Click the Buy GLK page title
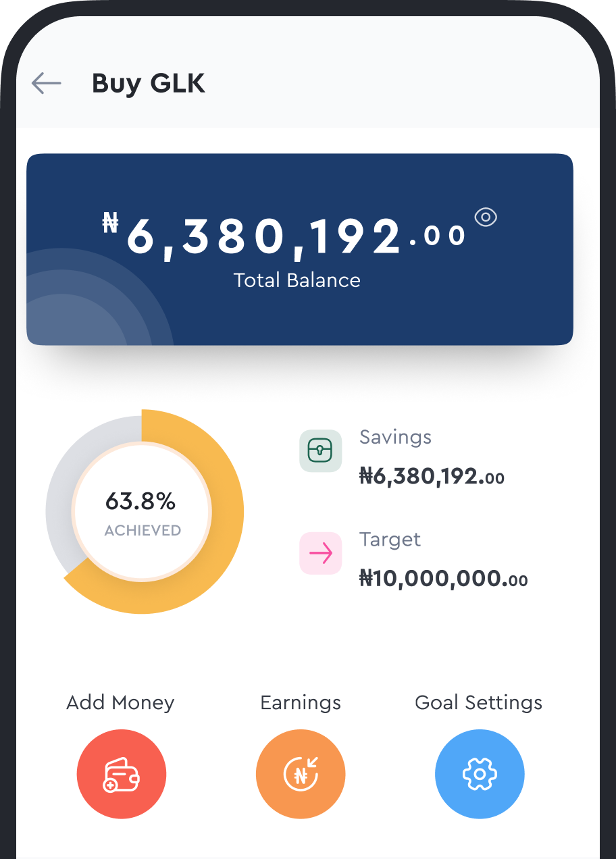This screenshot has height=859, width=616. [148, 84]
